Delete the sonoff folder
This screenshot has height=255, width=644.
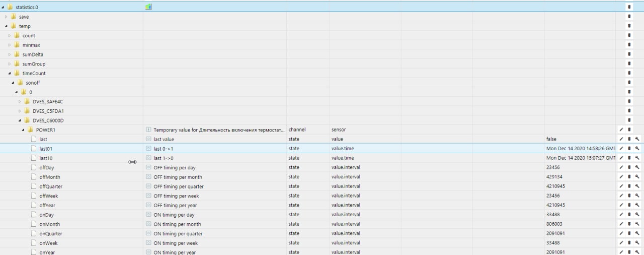pos(629,83)
